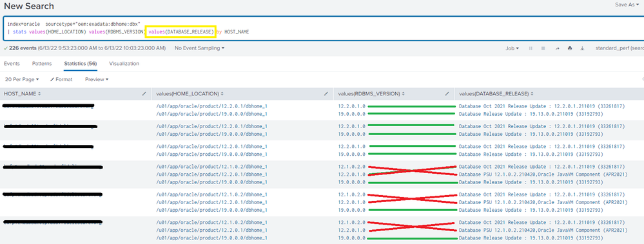Switch to the Events tab
This screenshot has height=244, width=644.
12,64
